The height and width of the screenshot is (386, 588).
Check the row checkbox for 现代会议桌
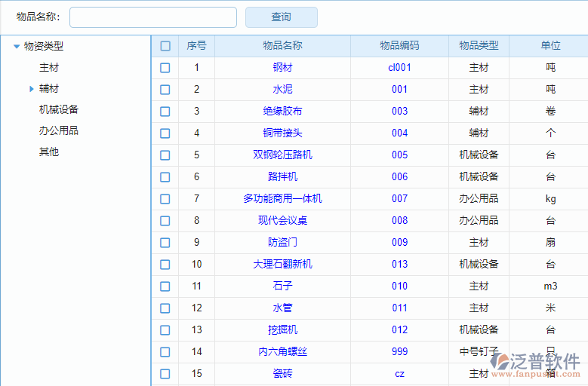coord(165,221)
